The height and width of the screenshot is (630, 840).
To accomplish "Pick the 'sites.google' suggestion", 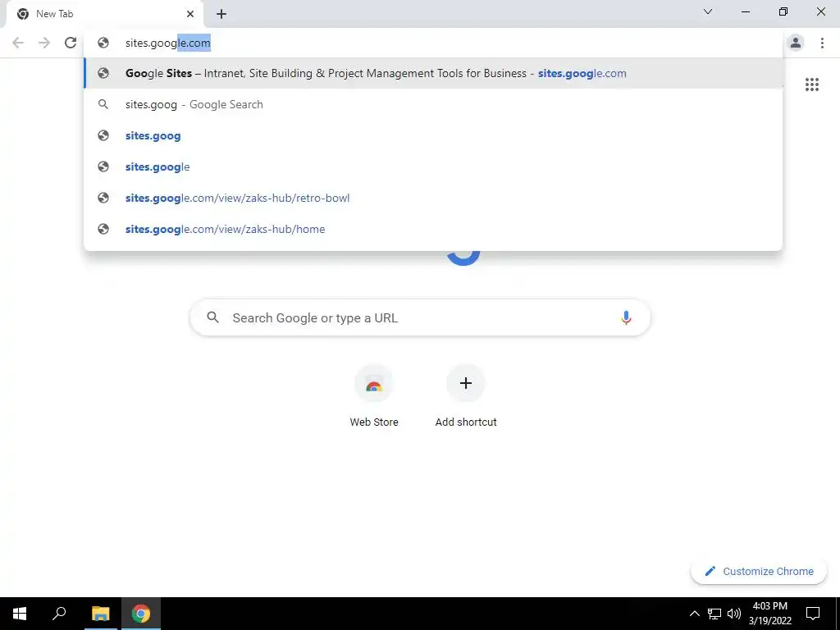I will pyautogui.click(x=433, y=167).
